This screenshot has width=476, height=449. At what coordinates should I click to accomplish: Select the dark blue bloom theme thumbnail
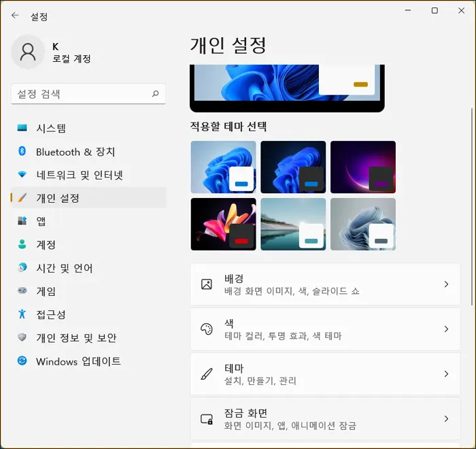pyautogui.click(x=293, y=167)
